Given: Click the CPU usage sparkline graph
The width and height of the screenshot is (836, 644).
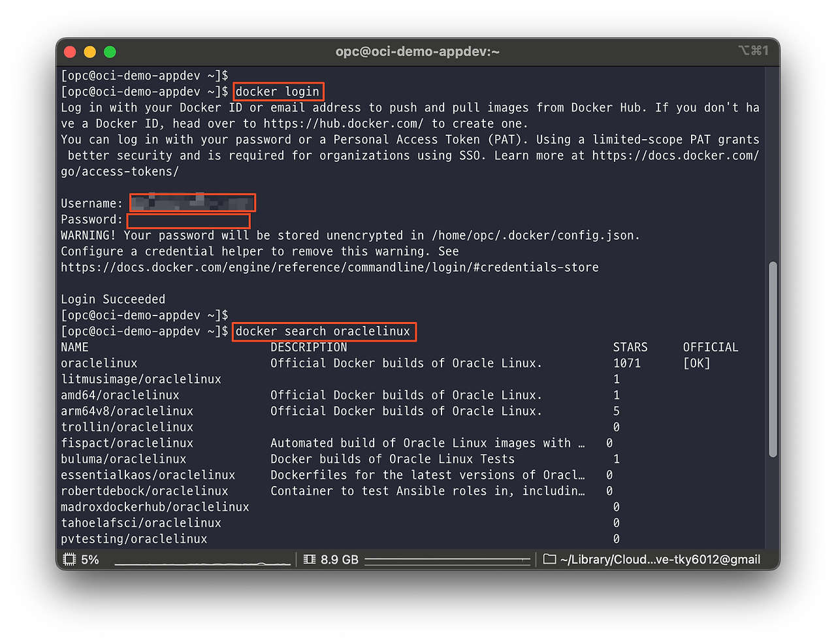Looking at the screenshot, I should 202,562.
